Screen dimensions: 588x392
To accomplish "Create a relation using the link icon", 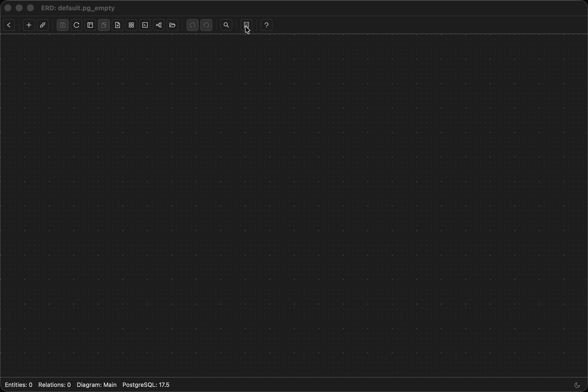I will 43,25.
